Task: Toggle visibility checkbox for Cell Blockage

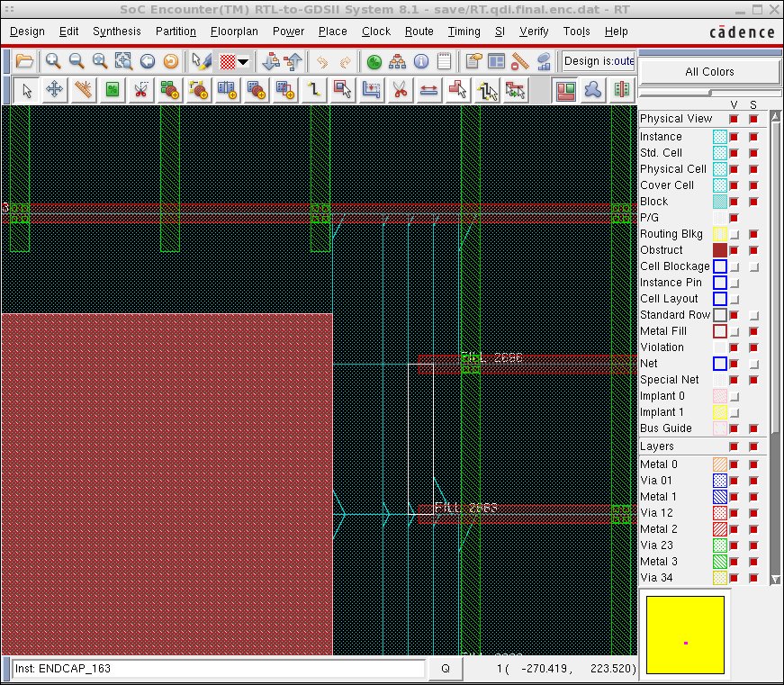Action: click(734, 266)
